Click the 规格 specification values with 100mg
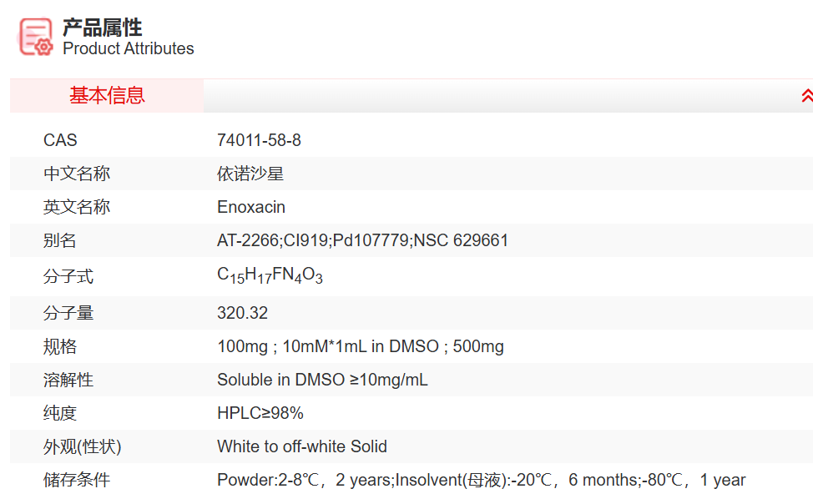The image size is (813, 504). click(360, 346)
